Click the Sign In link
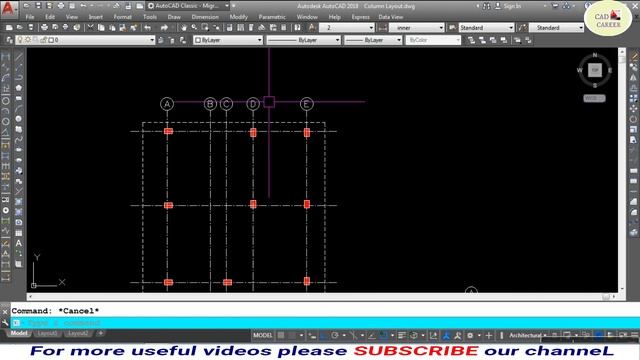This screenshot has height=360, width=640. point(512,6)
